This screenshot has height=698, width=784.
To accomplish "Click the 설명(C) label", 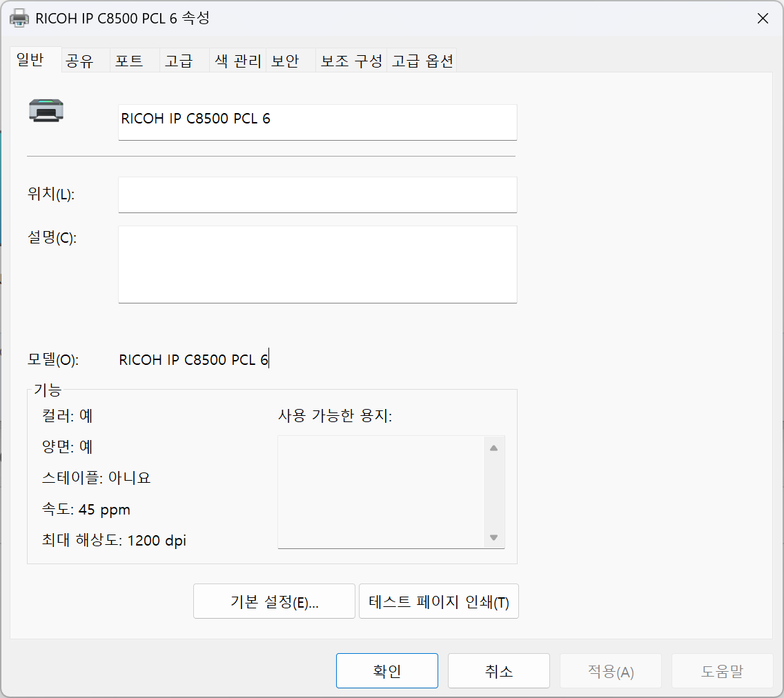I will pos(52,237).
